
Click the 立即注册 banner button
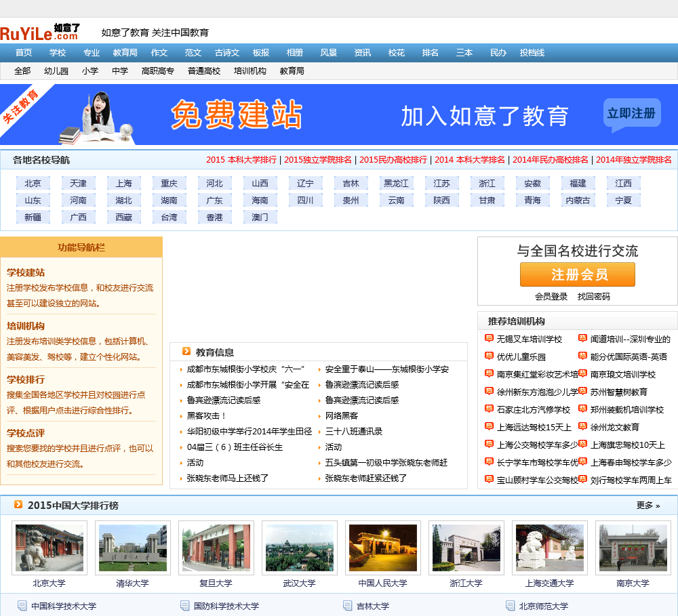click(632, 113)
